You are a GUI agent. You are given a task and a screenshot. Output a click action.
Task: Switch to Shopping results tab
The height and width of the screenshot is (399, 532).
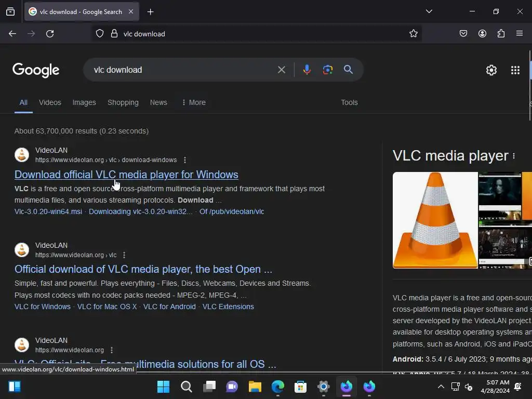(x=123, y=102)
